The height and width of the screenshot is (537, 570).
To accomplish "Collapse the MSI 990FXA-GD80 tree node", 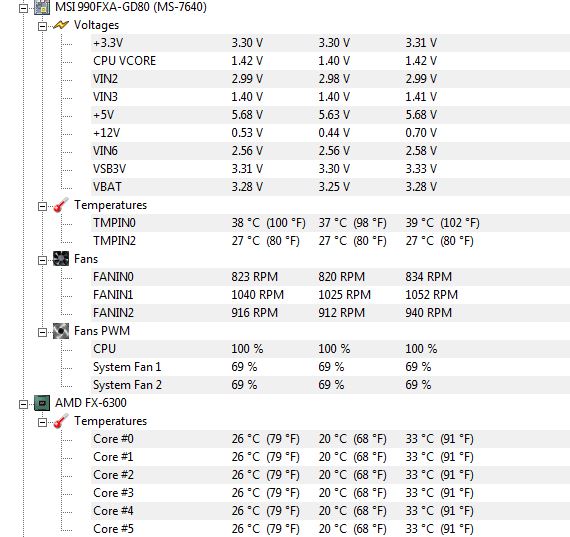I will (23, 8).
